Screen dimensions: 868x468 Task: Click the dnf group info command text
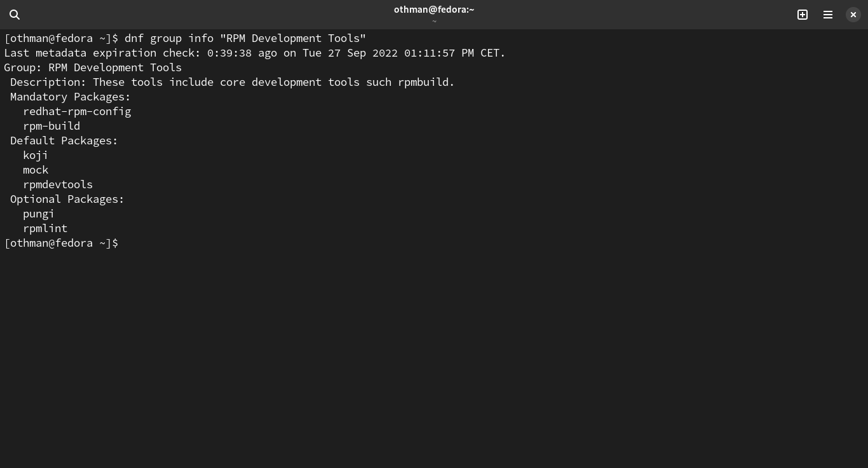(x=245, y=38)
